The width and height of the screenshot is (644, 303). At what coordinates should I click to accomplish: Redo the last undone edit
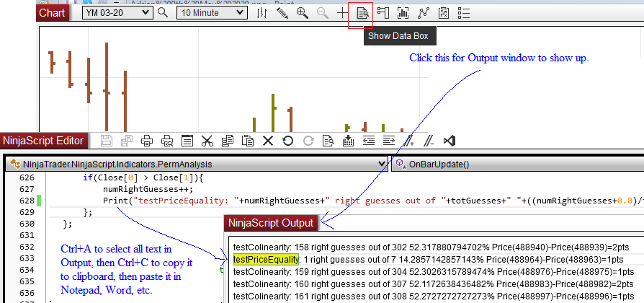(x=308, y=141)
